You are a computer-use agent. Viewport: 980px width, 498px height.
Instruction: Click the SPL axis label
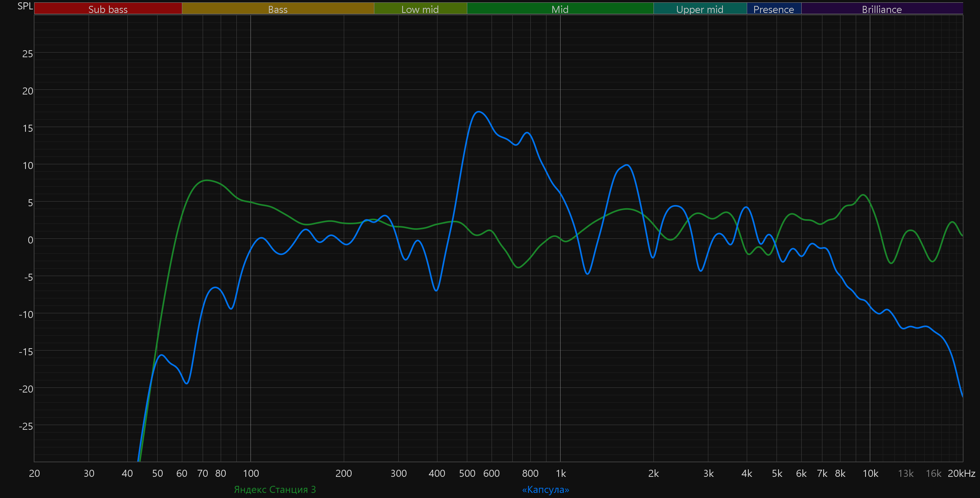tap(25, 6)
